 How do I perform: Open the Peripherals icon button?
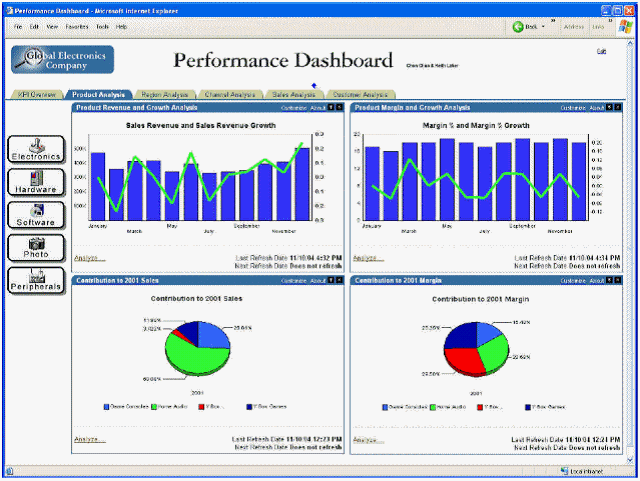point(36,280)
